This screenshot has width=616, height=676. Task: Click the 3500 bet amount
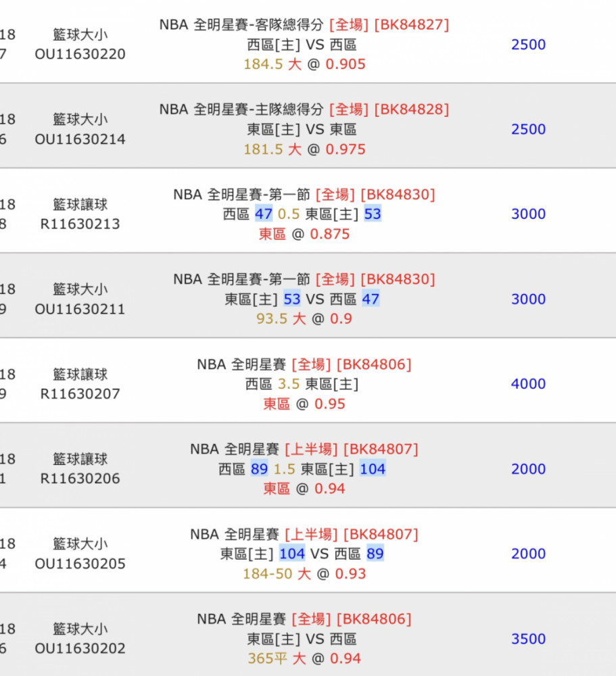pyautogui.click(x=528, y=639)
